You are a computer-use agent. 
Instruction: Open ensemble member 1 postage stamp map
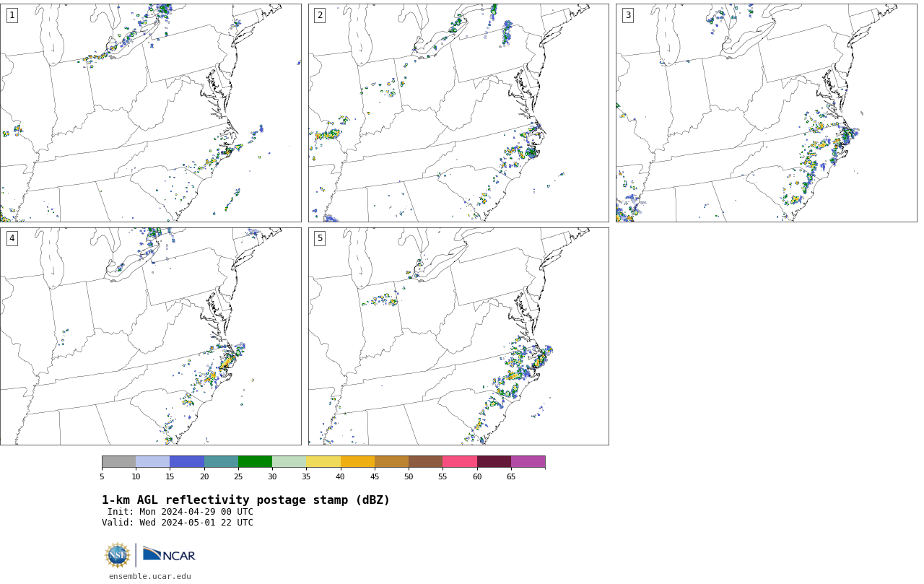[x=151, y=113]
